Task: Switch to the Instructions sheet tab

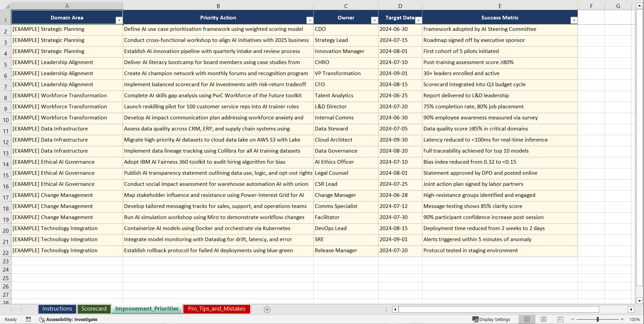Action: [57, 309]
